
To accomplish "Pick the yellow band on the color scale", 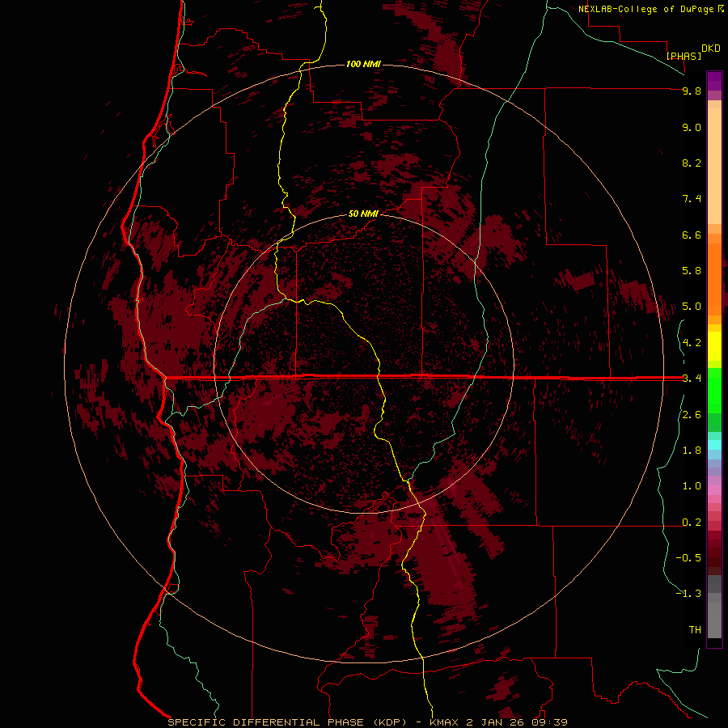I will pos(714,346).
